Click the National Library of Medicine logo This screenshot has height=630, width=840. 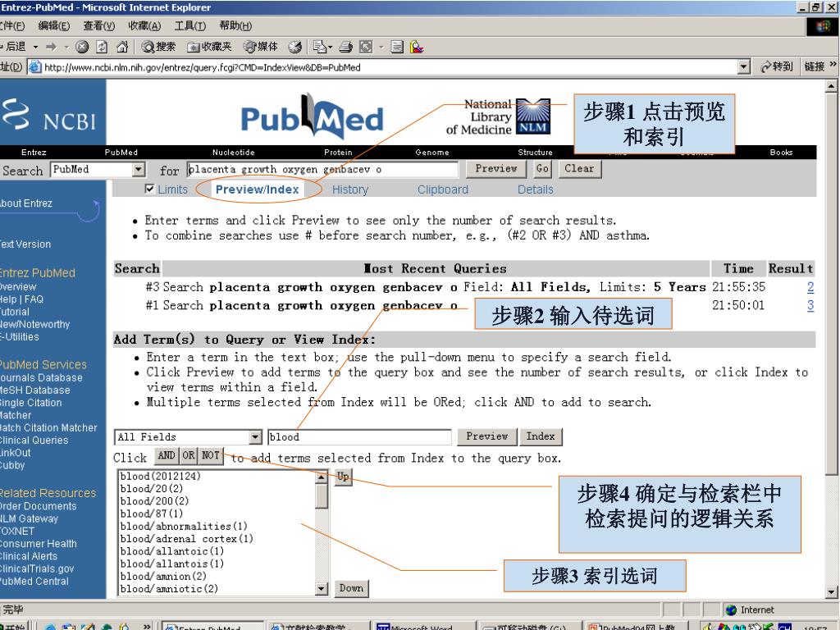[x=498, y=116]
